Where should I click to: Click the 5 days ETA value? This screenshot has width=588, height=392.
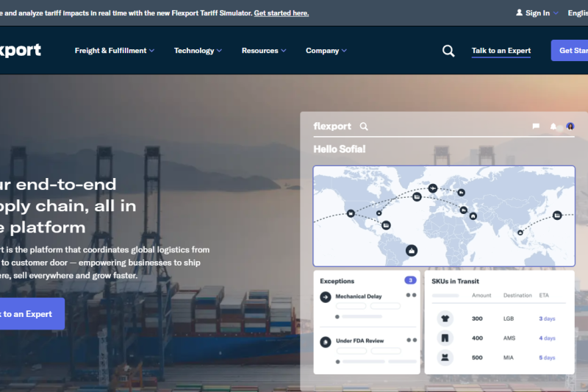tap(547, 357)
